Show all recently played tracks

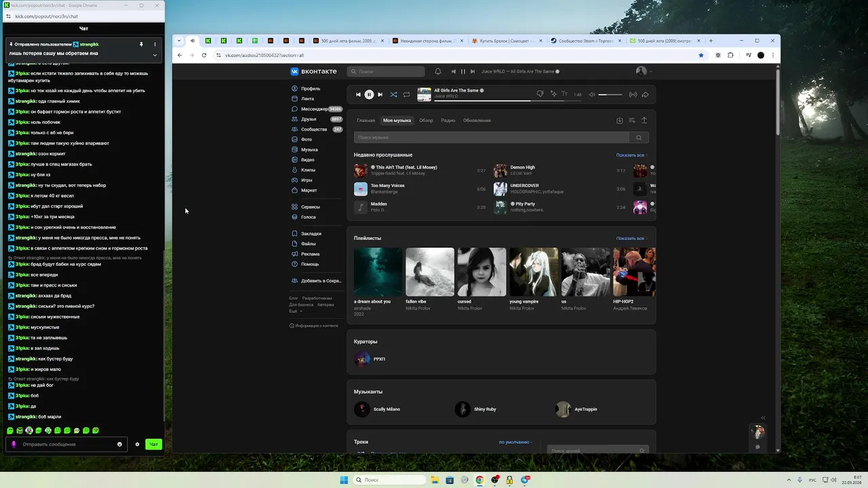click(631, 155)
